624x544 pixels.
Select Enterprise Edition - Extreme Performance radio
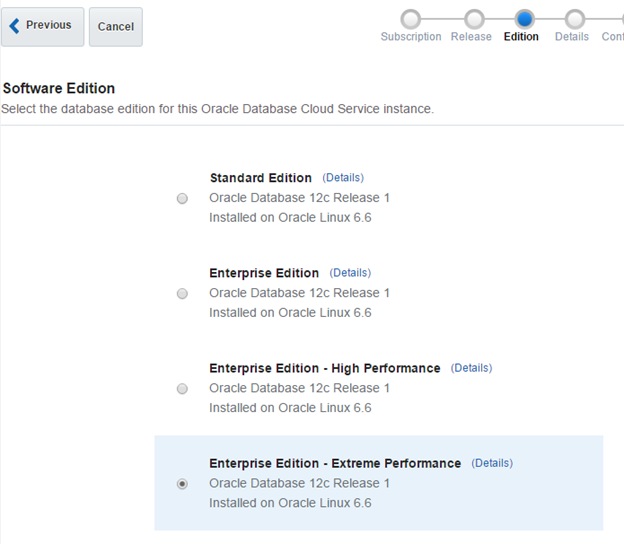tap(182, 484)
